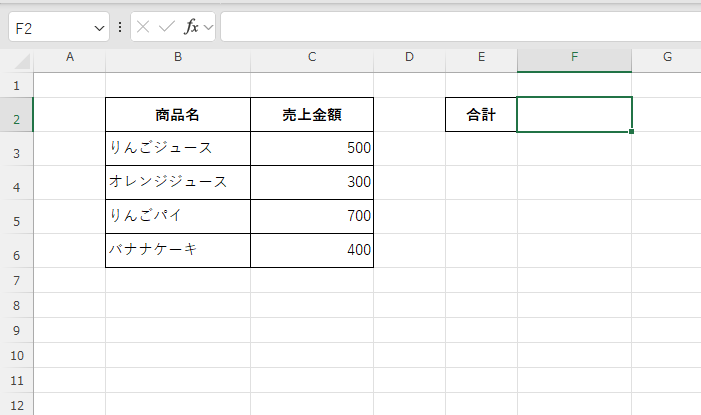
Task: Click the three-dot handle beside Name Box
Action: 120,27
